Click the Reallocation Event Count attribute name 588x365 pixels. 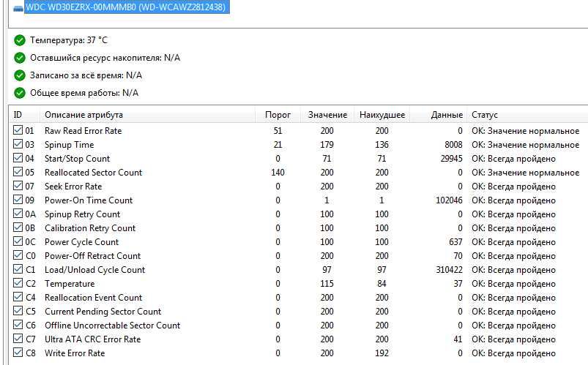[x=94, y=297]
